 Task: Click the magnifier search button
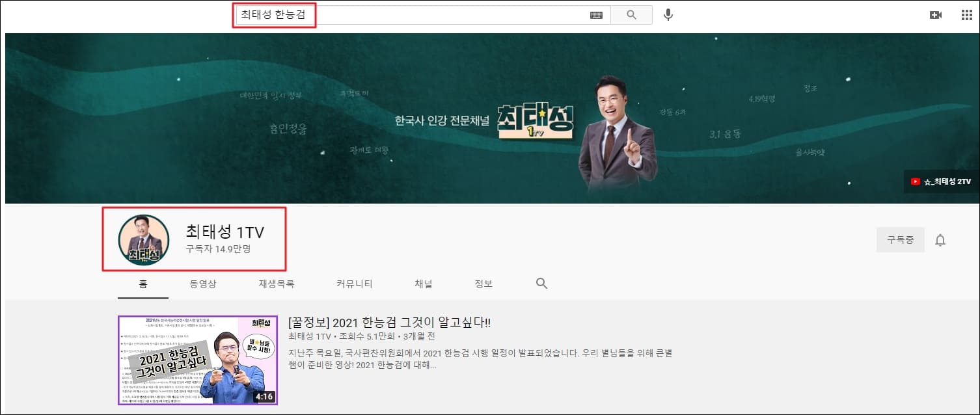(x=631, y=15)
